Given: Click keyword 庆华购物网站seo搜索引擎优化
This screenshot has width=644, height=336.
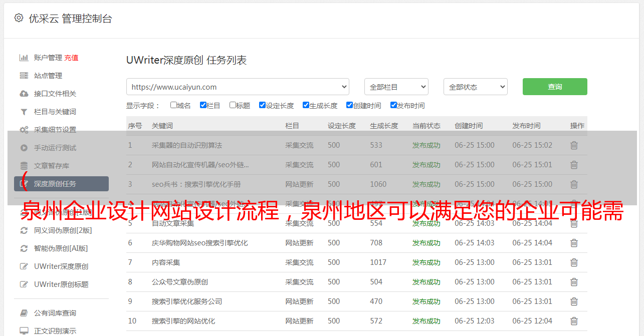Looking at the screenshot, I should click(x=200, y=243).
